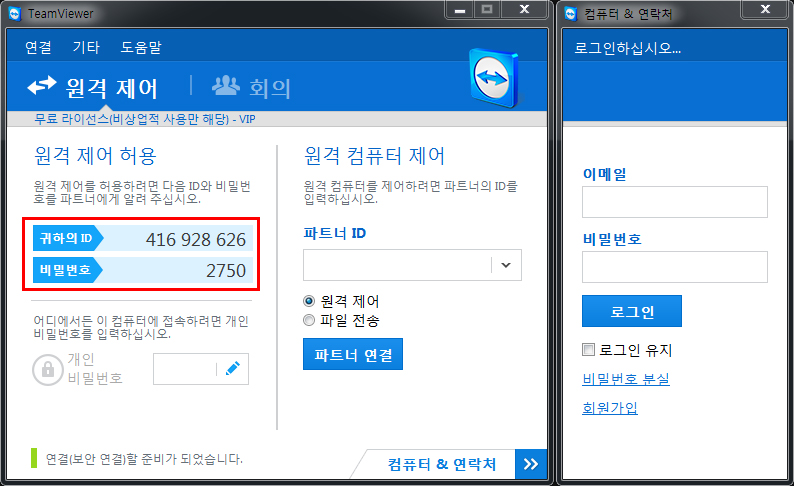Check the 로그인 유지 checkbox
The width and height of the screenshot is (794, 486).
point(588,349)
